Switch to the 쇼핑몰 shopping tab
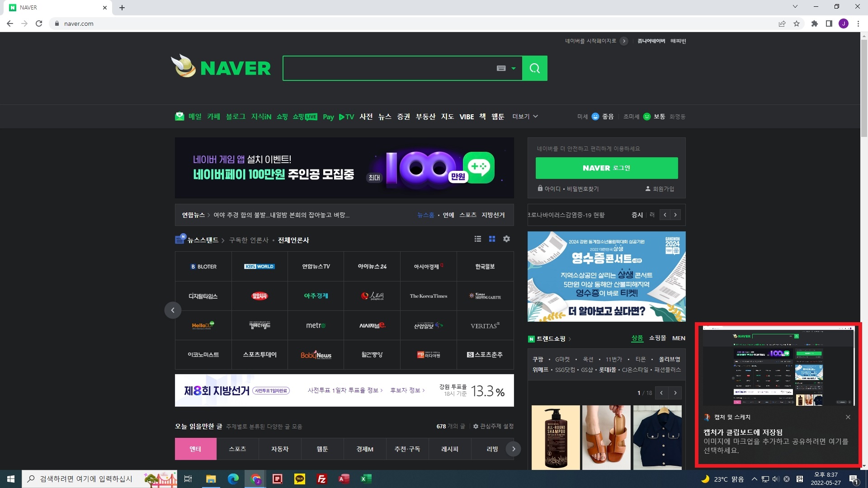Image resolution: width=868 pixels, height=488 pixels. pyautogui.click(x=657, y=338)
